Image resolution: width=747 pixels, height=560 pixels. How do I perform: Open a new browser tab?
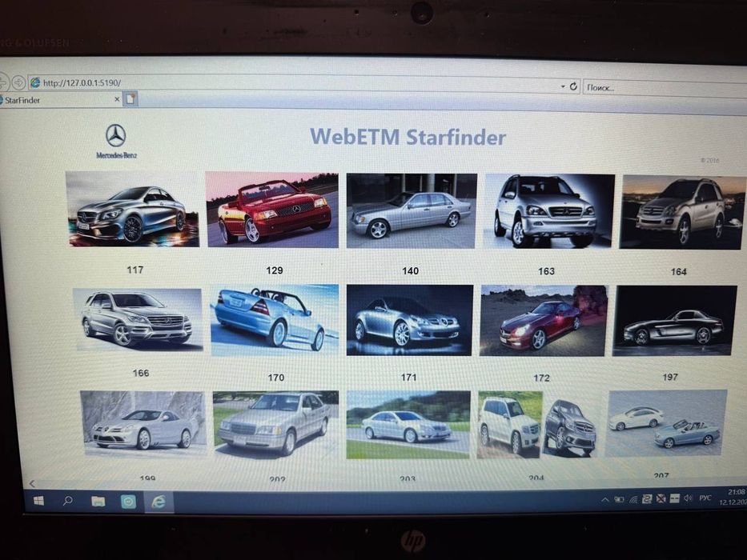click(x=131, y=98)
